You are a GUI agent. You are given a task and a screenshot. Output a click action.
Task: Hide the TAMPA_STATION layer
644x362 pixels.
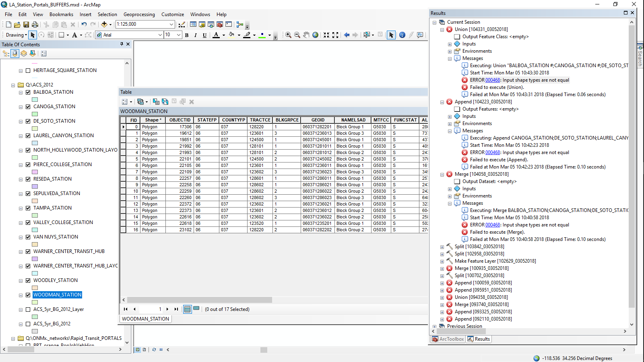tap(28, 208)
